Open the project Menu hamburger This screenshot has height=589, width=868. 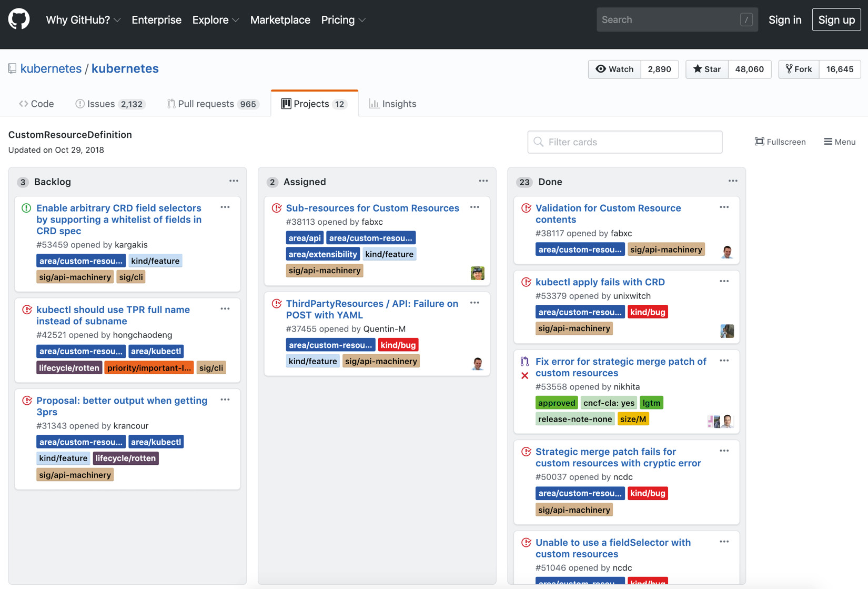click(840, 142)
